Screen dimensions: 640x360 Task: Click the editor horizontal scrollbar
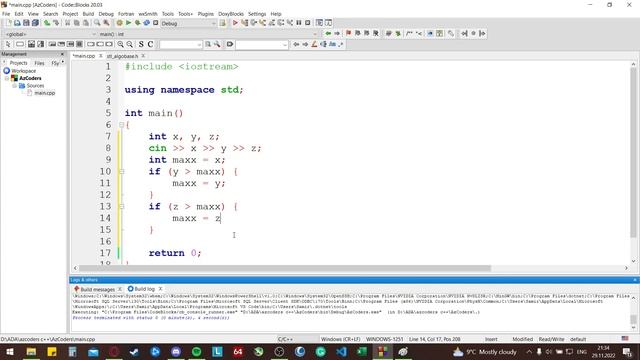click(x=284, y=268)
